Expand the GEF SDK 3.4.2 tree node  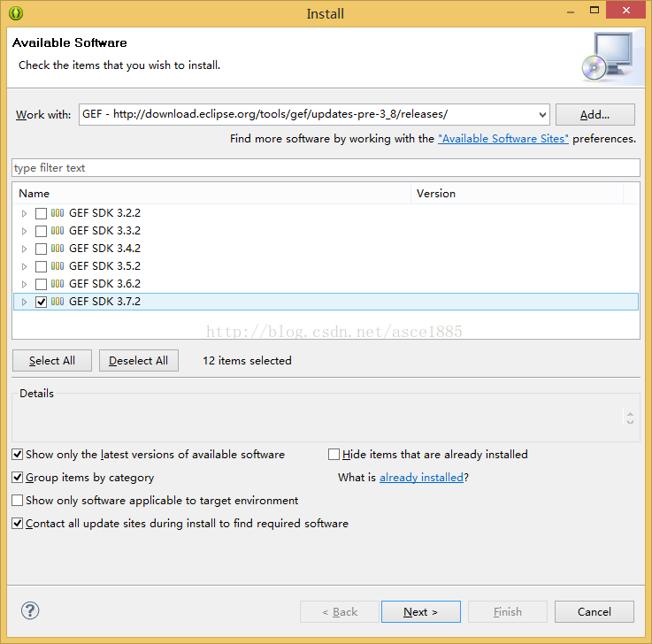click(x=24, y=249)
